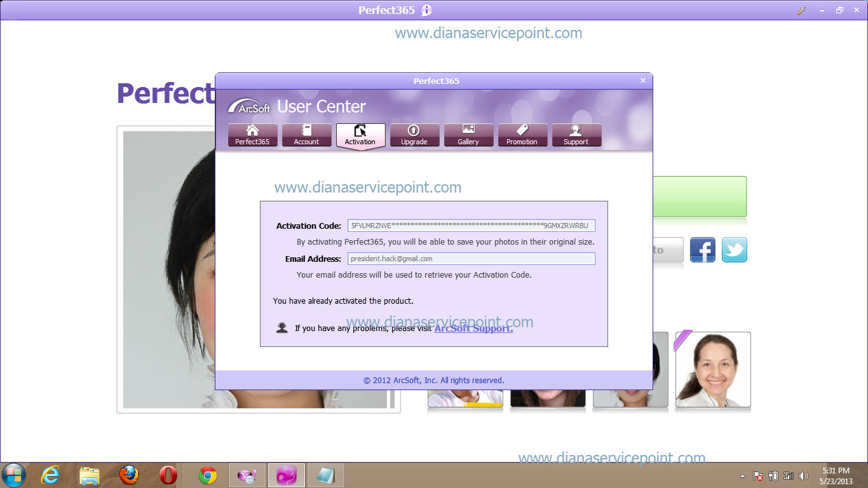
Task: Click the taskbar clock showing 5:31 PM
Action: tap(836, 476)
